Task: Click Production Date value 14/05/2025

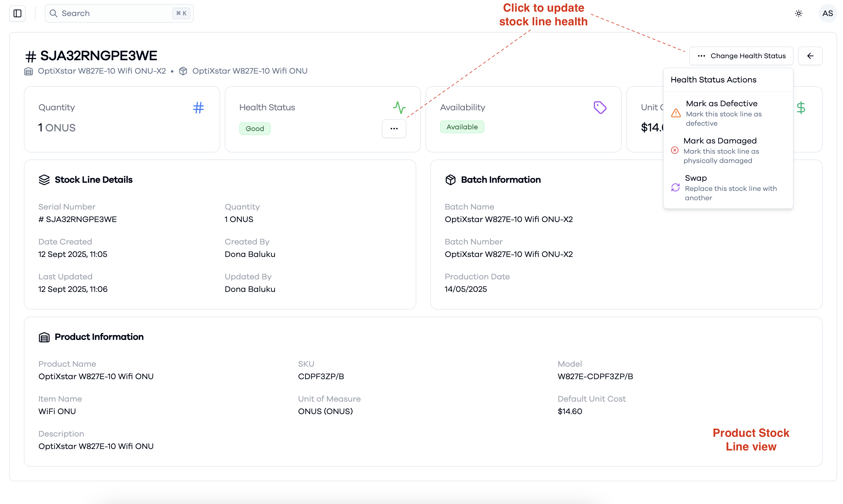Action: click(466, 289)
